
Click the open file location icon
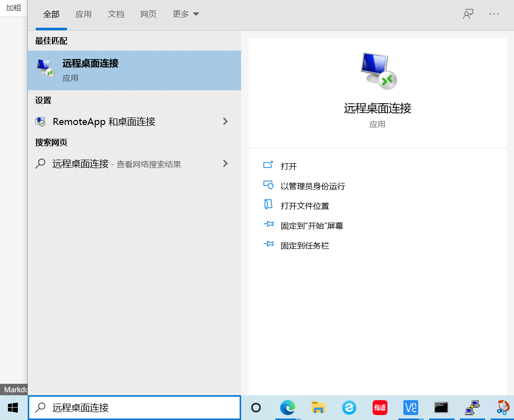pyautogui.click(x=268, y=204)
